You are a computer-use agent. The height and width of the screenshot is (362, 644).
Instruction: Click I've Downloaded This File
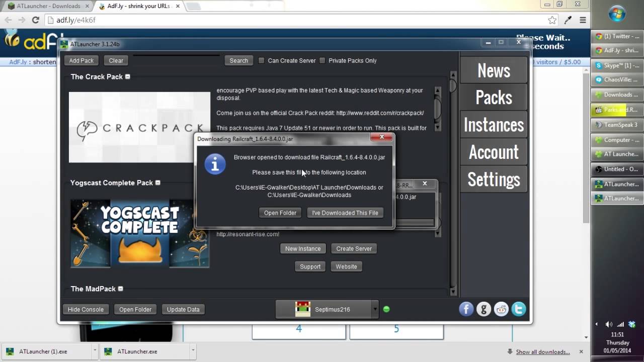coord(345,213)
